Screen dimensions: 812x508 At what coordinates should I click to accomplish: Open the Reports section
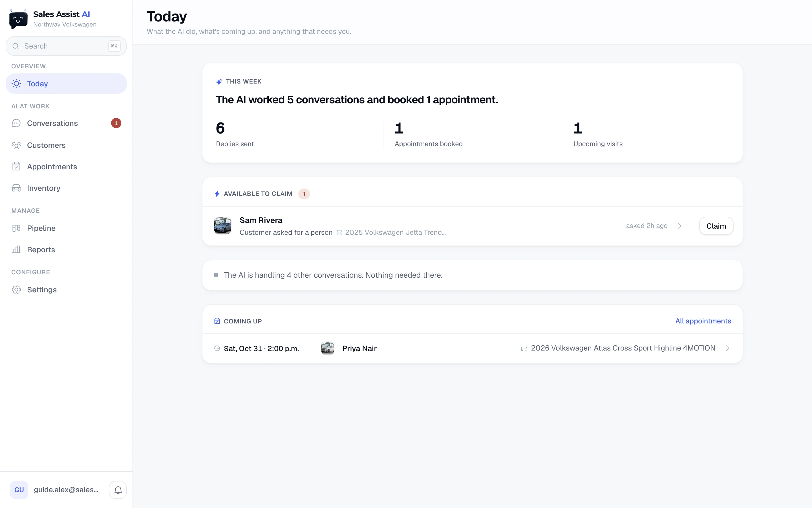coord(66,250)
